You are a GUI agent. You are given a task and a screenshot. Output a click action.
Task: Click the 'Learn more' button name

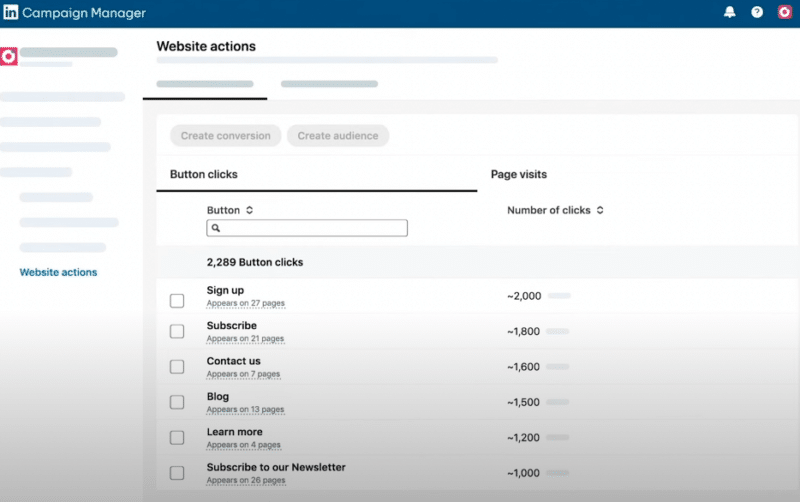(x=235, y=432)
